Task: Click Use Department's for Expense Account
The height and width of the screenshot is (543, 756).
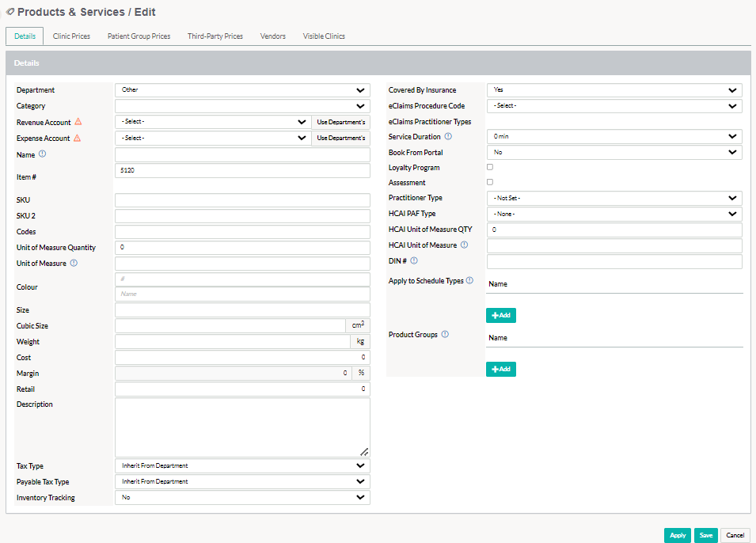Action: click(x=341, y=138)
